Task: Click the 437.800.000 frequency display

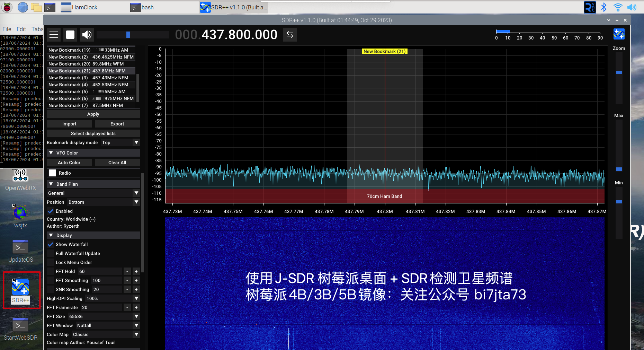Action: (x=226, y=35)
